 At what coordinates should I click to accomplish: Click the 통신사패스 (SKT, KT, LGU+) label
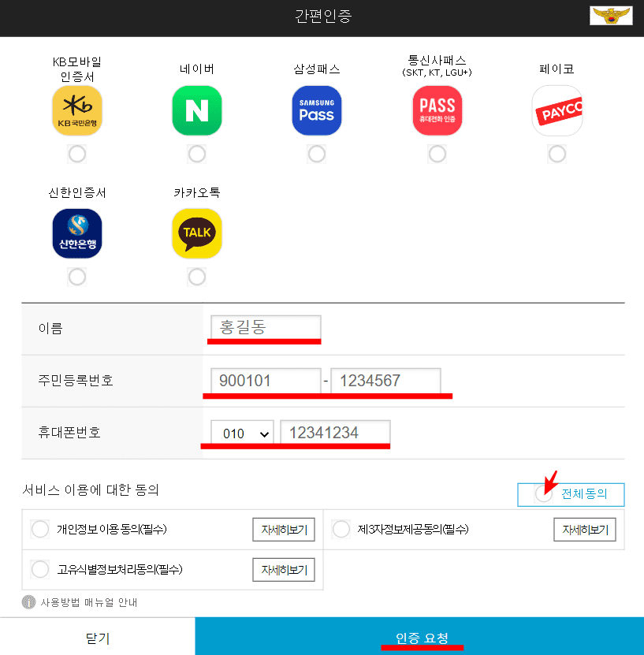[437, 66]
